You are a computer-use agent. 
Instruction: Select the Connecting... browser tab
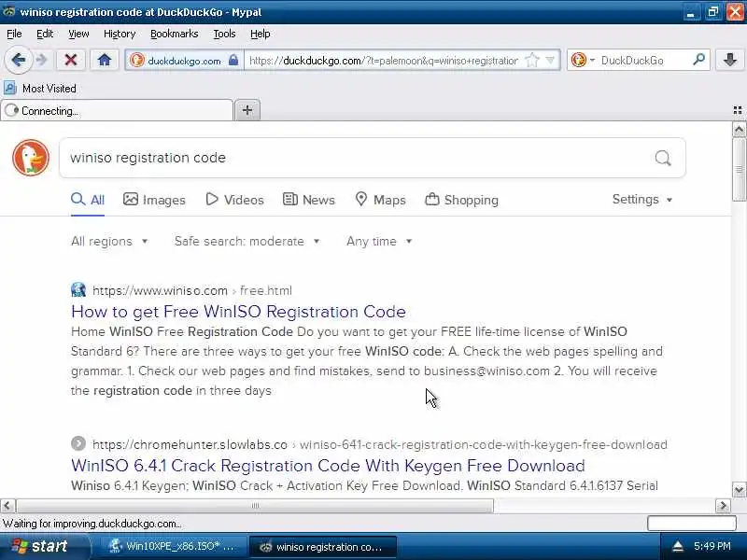(118, 110)
